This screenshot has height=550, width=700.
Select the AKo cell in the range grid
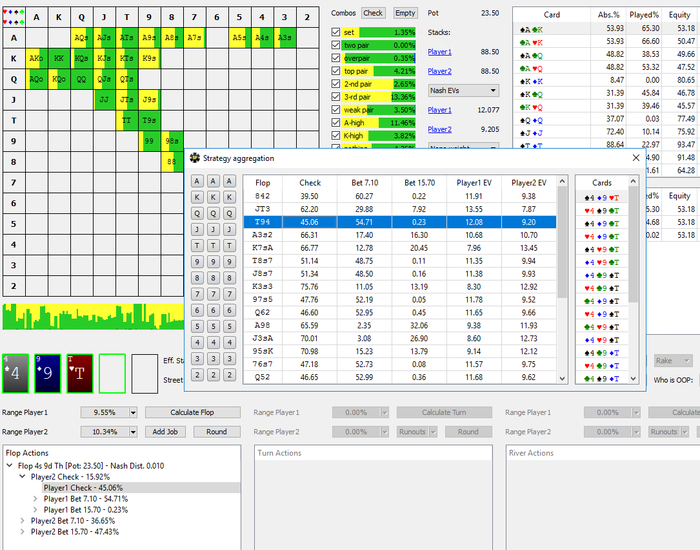click(x=36, y=58)
